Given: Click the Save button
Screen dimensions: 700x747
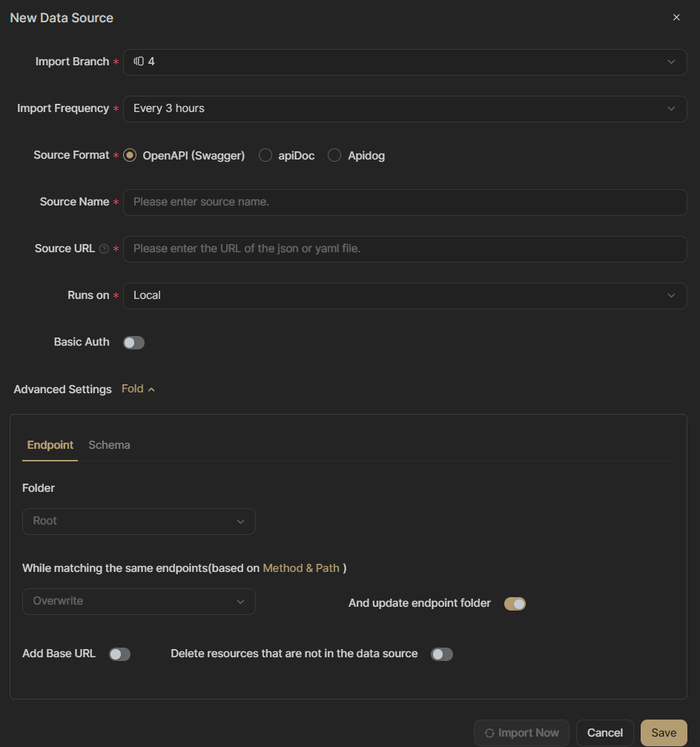Looking at the screenshot, I should click(664, 733).
